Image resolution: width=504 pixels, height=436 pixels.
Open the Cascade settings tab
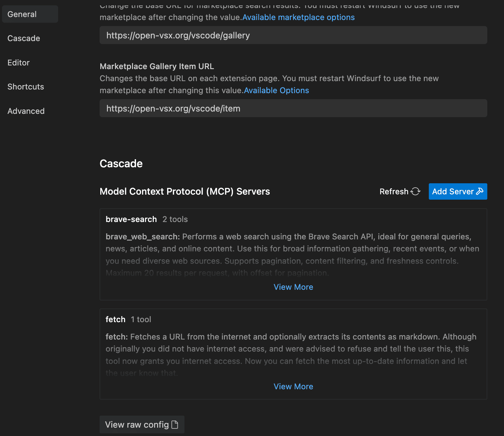(24, 38)
